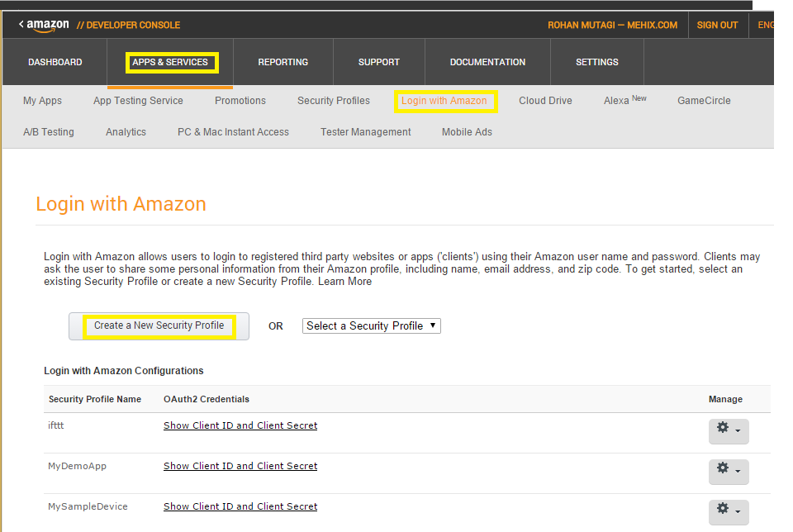Click Sign Out in the header
This screenshot has height=532, width=793.
click(x=717, y=25)
